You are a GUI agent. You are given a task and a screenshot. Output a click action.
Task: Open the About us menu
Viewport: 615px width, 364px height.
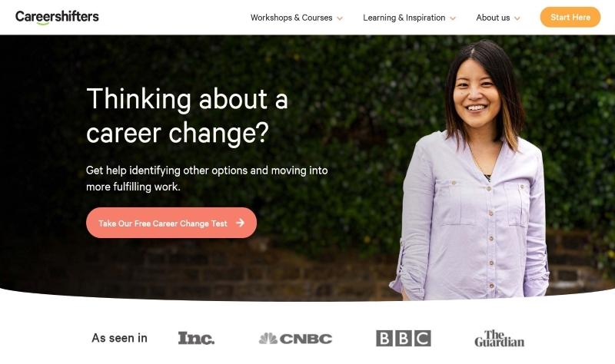[497, 18]
